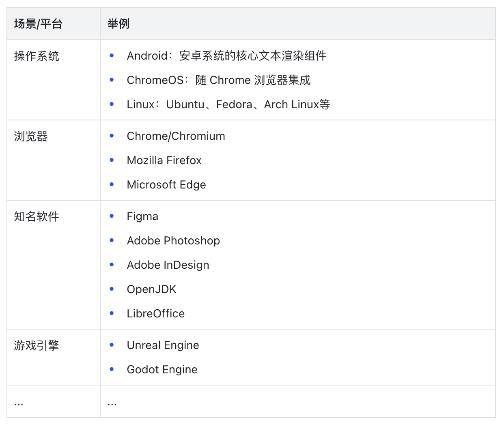Viewport: 504px width, 424px height.
Task: Click Mozilla Firefox list entry
Action: (164, 161)
